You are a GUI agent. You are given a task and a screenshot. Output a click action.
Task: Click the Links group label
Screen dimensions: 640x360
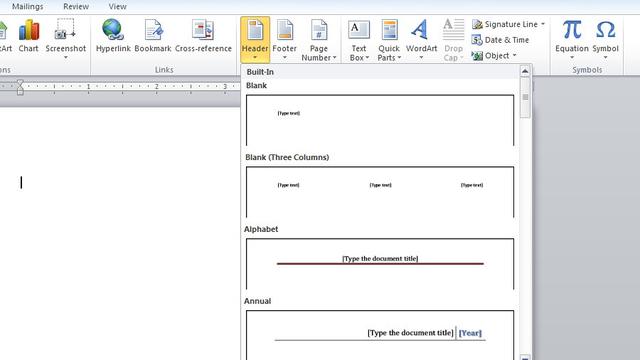tap(164, 70)
